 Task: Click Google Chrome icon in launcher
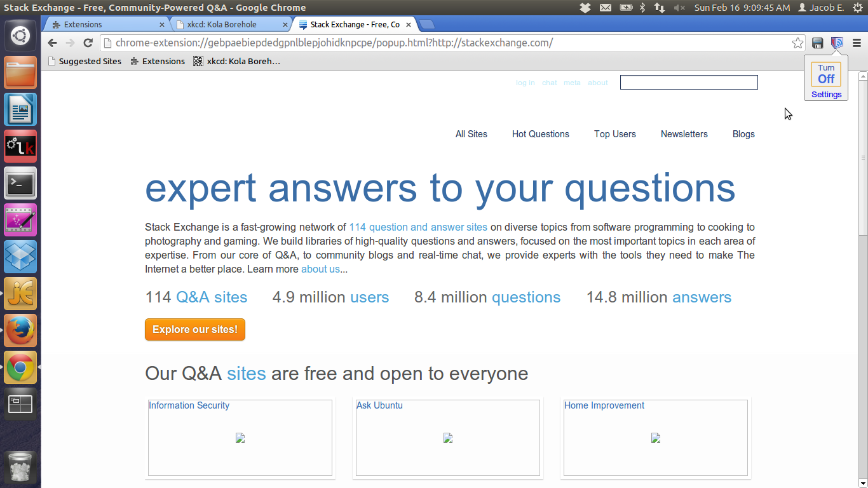point(20,367)
